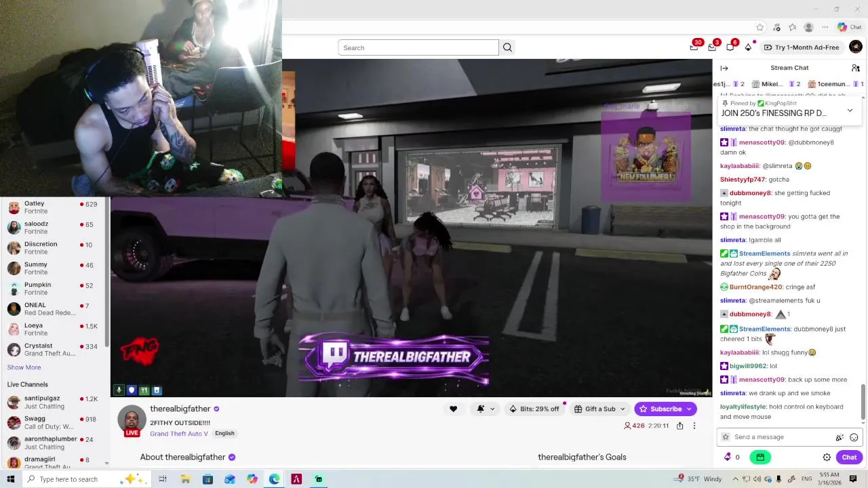
Task: Click the Subscribe button
Action: [x=665, y=409]
